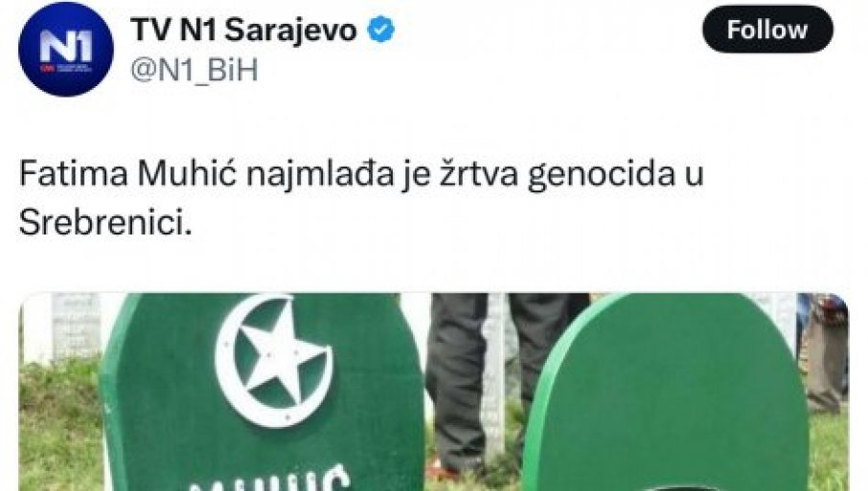Viewport: 868px width, 491px height.
Task: Follow the TV N1 Sarajevo account
Action: (767, 30)
